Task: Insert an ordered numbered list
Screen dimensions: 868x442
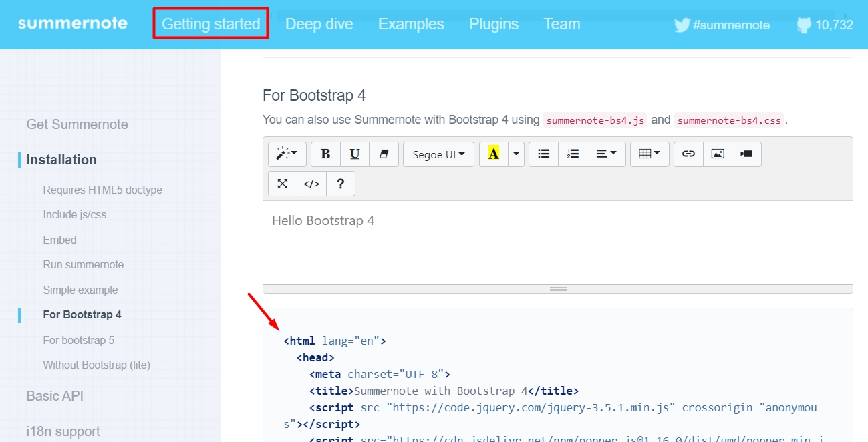Action: click(x=573, y=154)
